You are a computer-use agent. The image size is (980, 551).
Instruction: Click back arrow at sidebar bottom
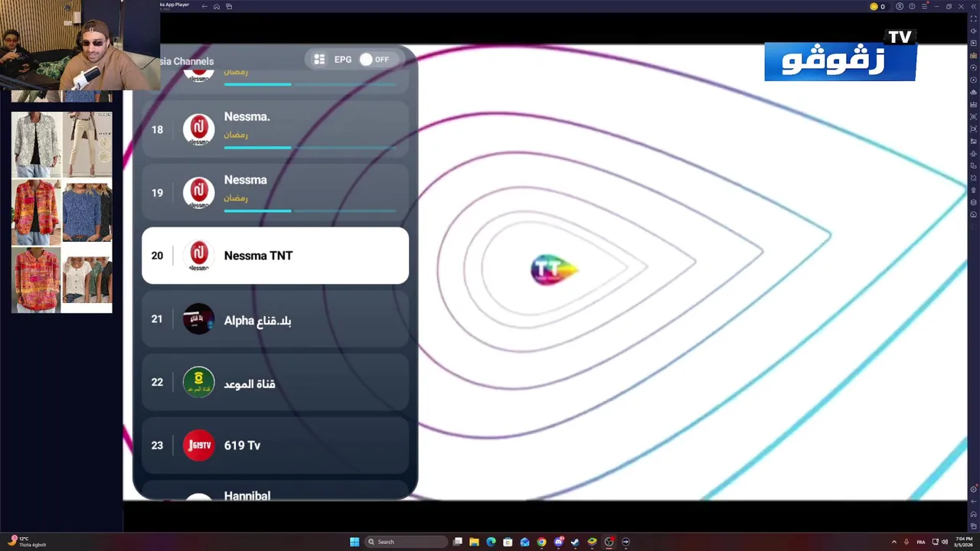pyautogui.click(x=973, y=501)
